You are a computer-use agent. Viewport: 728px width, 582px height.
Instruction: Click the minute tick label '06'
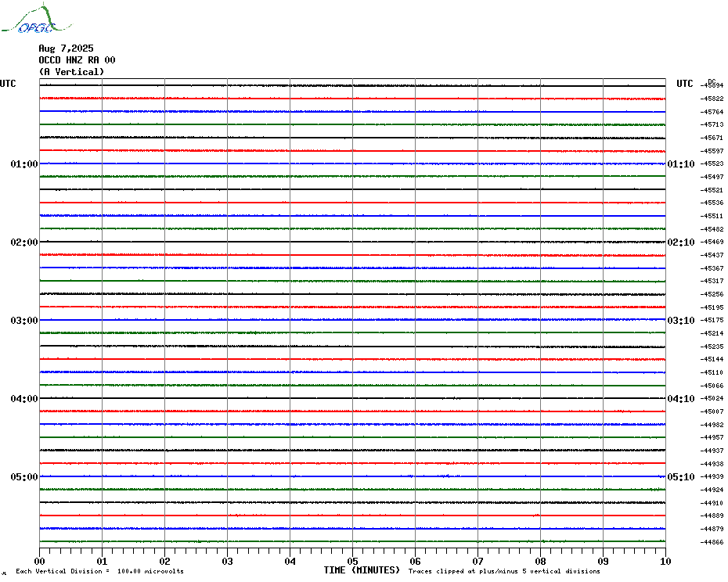point(415,561)
